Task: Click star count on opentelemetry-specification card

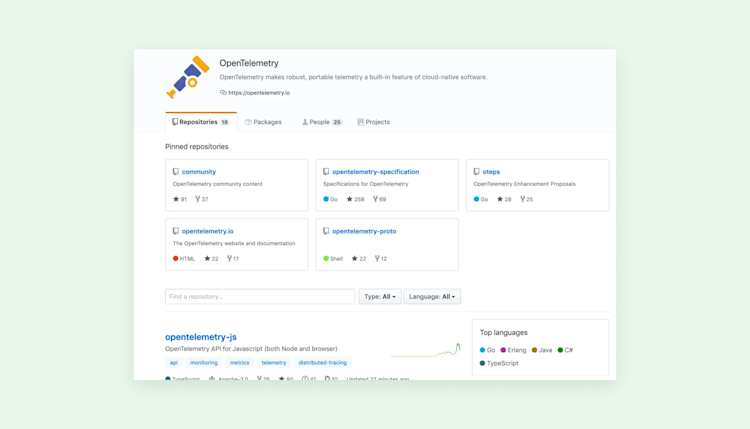Action: pyautogui.click(x=355, y=199)
